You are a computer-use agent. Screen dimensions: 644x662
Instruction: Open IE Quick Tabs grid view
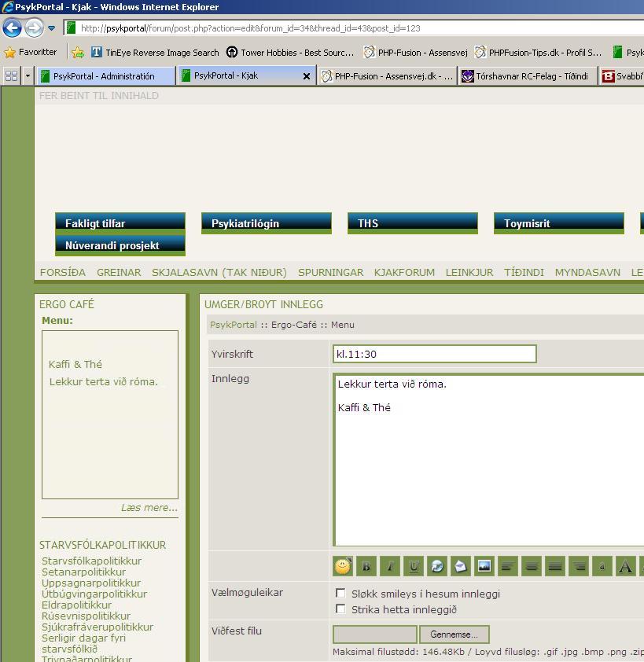click(x=11, y=76)
